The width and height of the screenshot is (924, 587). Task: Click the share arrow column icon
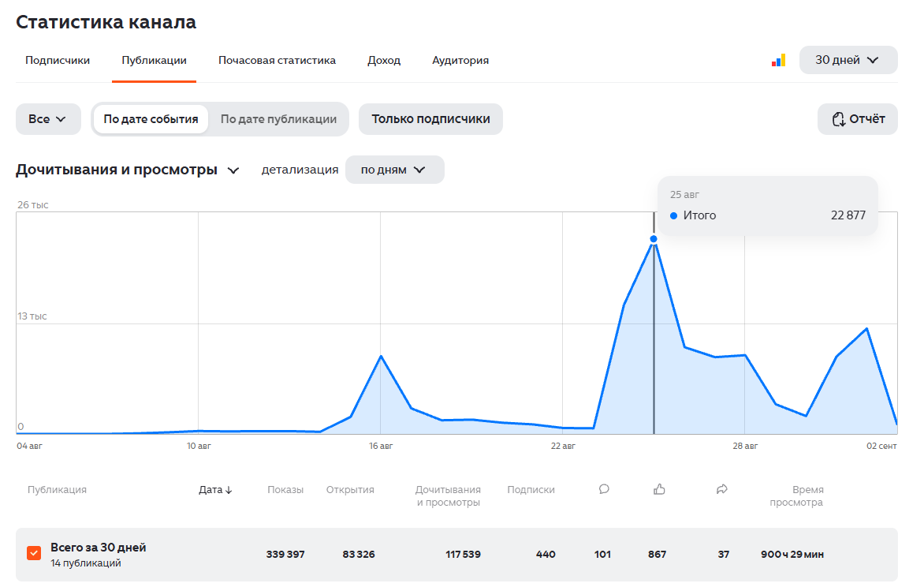(722, 489)
